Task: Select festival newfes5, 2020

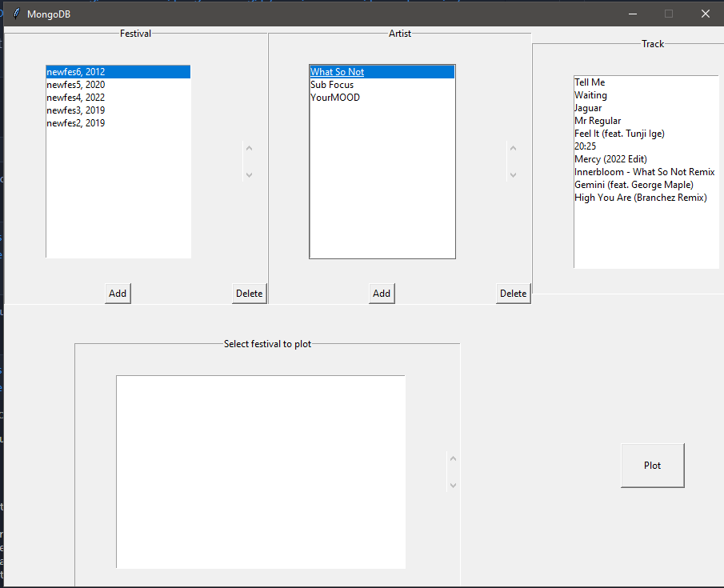Action: click(118, 85)
